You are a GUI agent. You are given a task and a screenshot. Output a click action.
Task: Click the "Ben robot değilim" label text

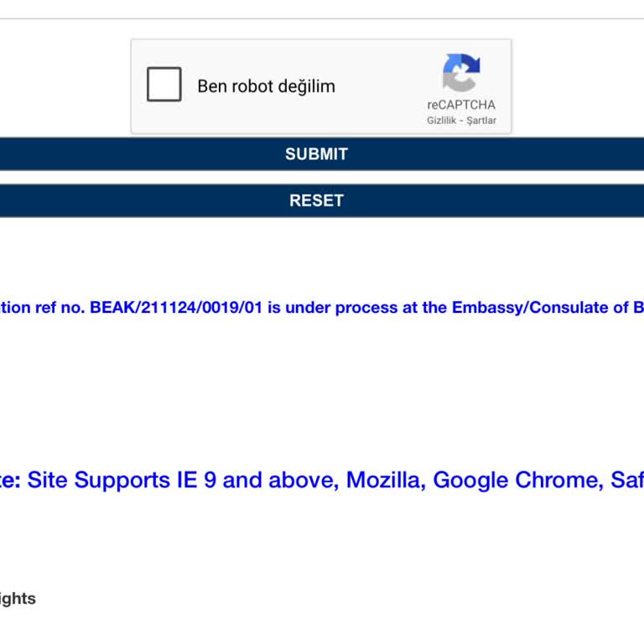tap(266, 86)
